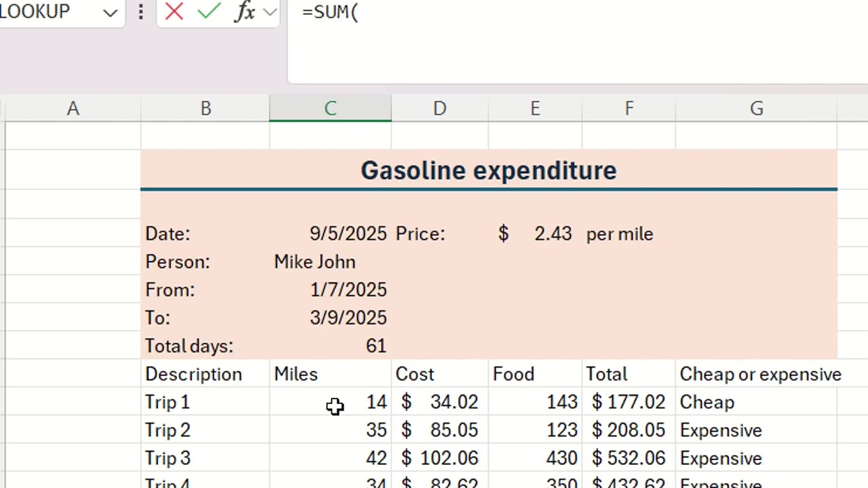Select Trip 2 miles value 35
The width and height of the screenshot is (868, 488).
(330, 430)
